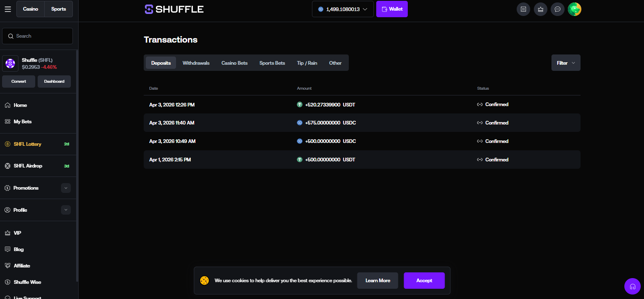The width and height of the screenshot is (644, 299).
Task: Switch to the Withdrawals tab
Action: [x=196, y=63]
